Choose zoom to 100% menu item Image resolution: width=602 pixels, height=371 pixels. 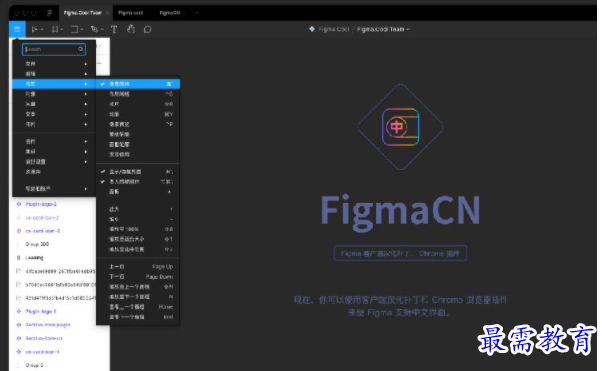[x=138, y=229]
